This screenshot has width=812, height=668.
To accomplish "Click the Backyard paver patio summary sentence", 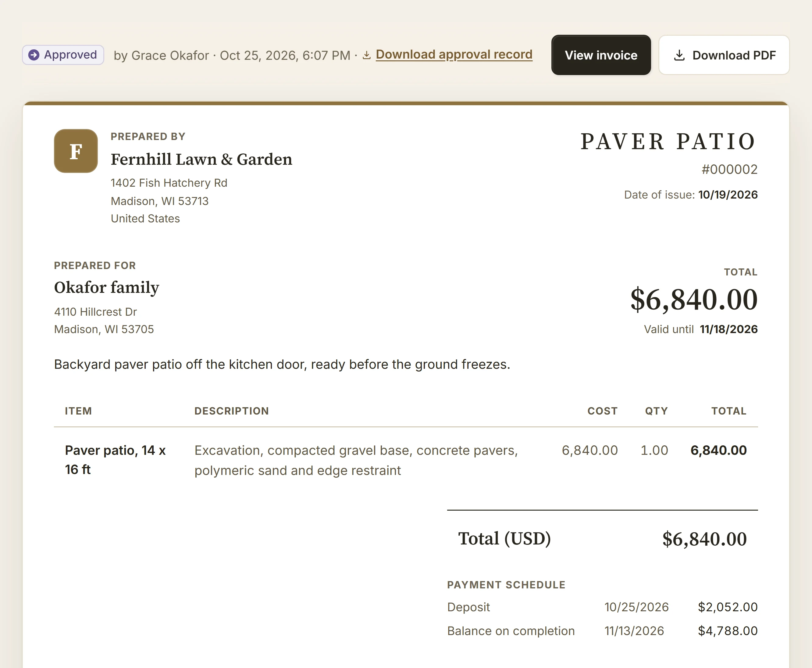I will (282, 365).
